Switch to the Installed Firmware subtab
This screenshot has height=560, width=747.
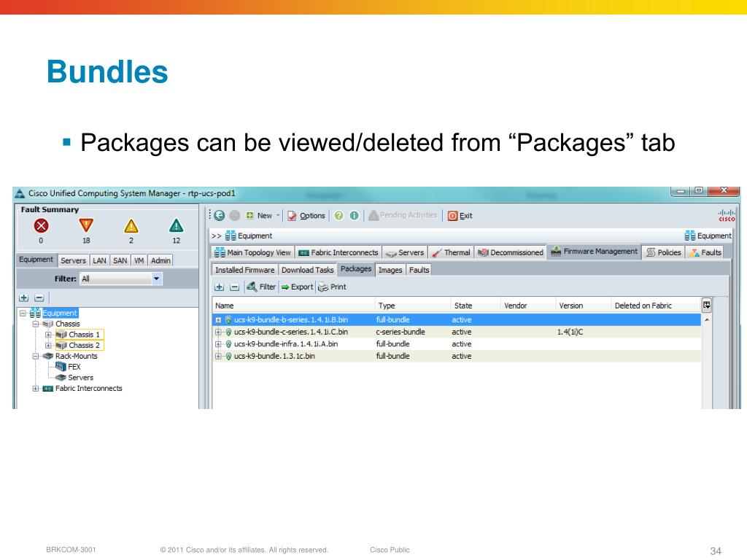click(x=245, y=270)
